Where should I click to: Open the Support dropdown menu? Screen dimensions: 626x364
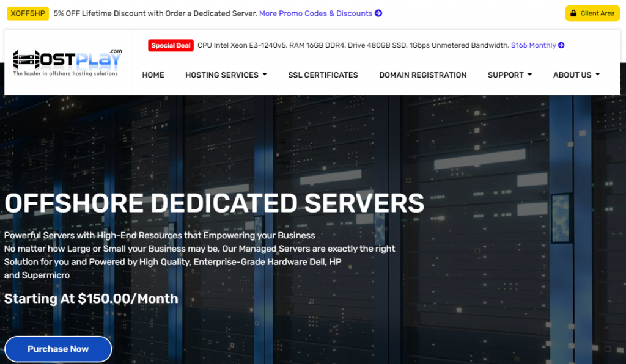(510, 75)
